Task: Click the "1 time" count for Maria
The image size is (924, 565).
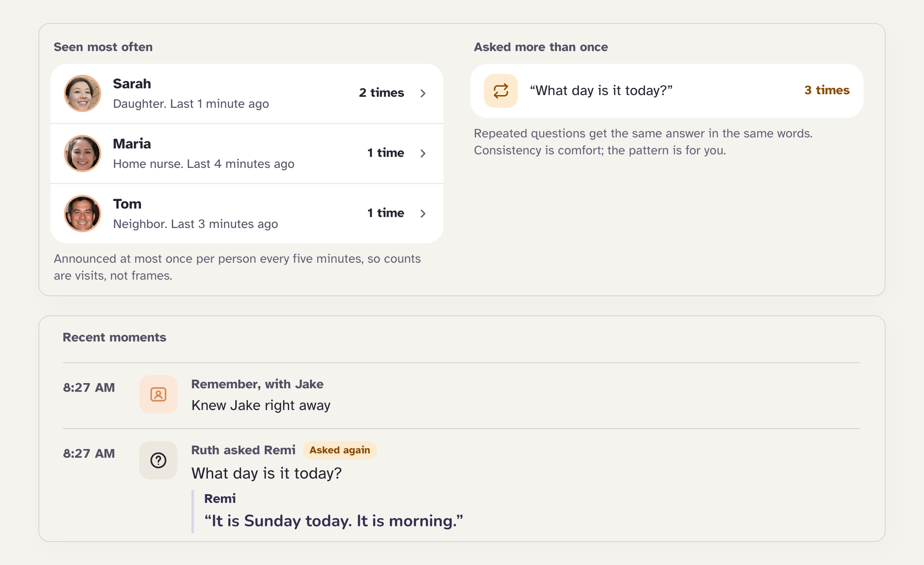Action: (385, 153)
